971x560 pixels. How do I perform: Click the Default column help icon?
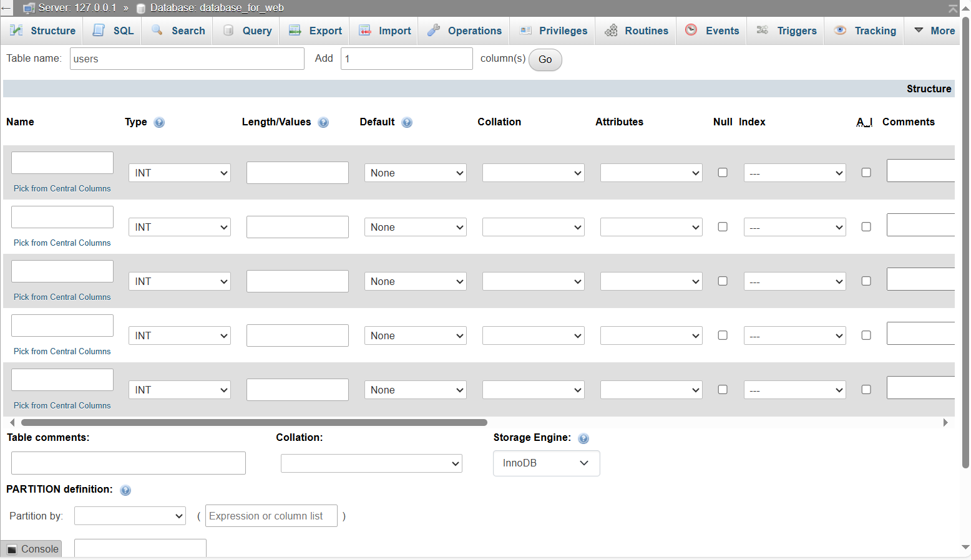[407, 122]
